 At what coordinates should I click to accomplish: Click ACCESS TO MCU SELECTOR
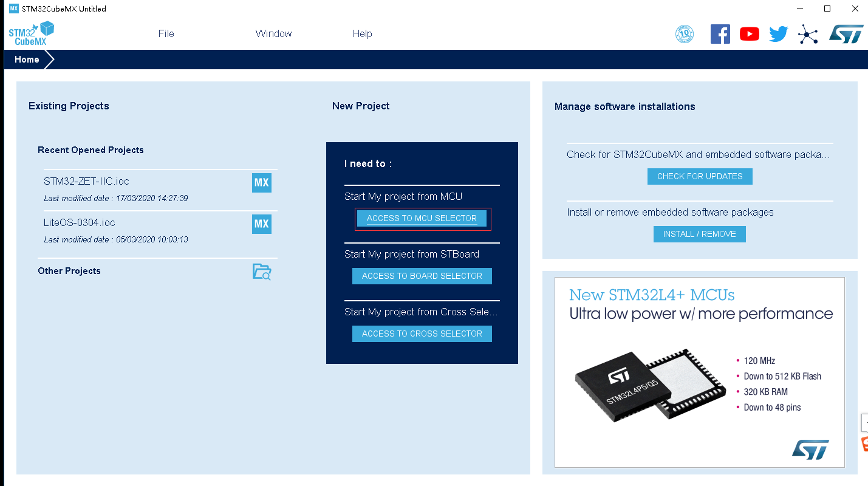pyautogui.click(x=422, y=218)
